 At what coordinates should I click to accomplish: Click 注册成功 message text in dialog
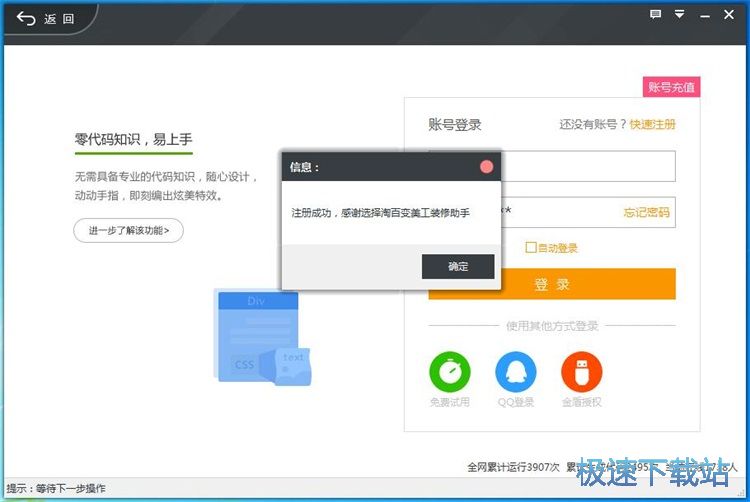(x=381, y=213)
